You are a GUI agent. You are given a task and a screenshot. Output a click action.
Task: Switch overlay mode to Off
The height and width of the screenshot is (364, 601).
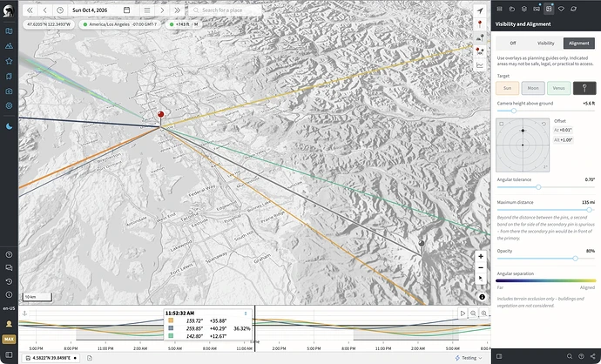coord(512,43)
